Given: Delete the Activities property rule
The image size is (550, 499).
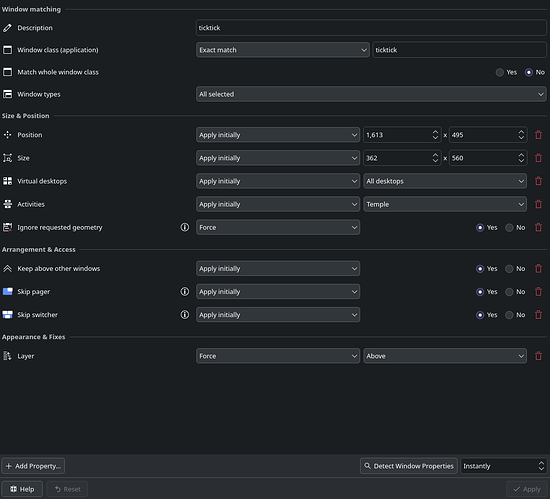Looking at the screenshot, I should 538,204.
